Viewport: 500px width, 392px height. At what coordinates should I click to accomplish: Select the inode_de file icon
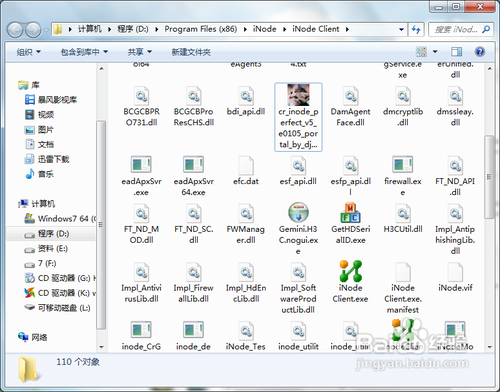[x=193, y=330]
